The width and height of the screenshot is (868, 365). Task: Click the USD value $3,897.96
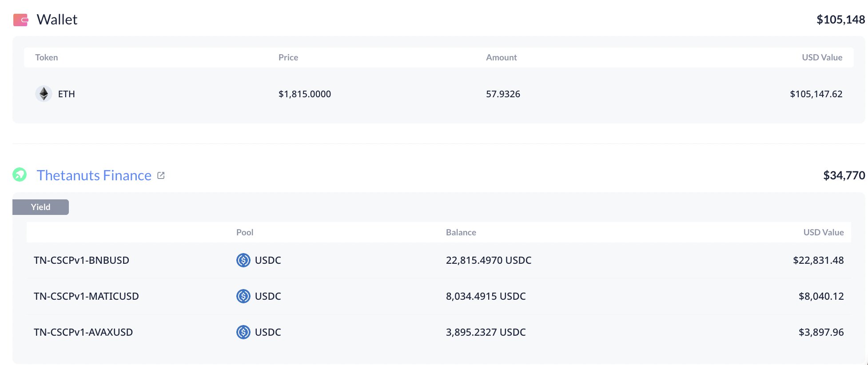821,332
